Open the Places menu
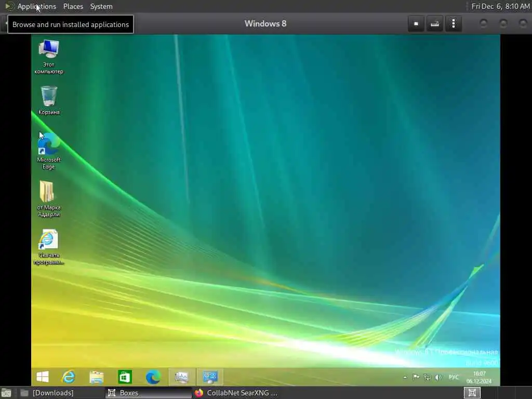 pos(73,6)
